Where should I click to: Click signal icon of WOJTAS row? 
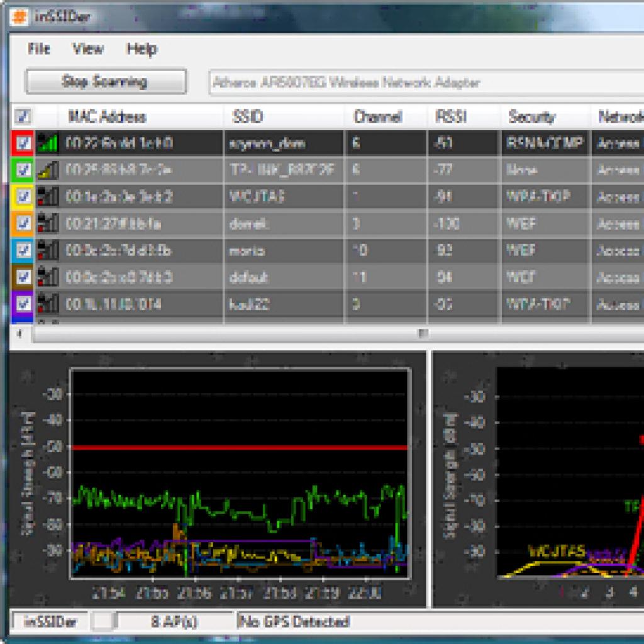tap(47, 196)
